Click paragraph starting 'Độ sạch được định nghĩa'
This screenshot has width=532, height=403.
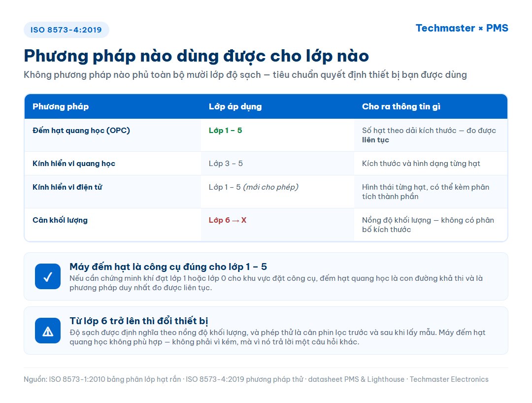[277, 337]
